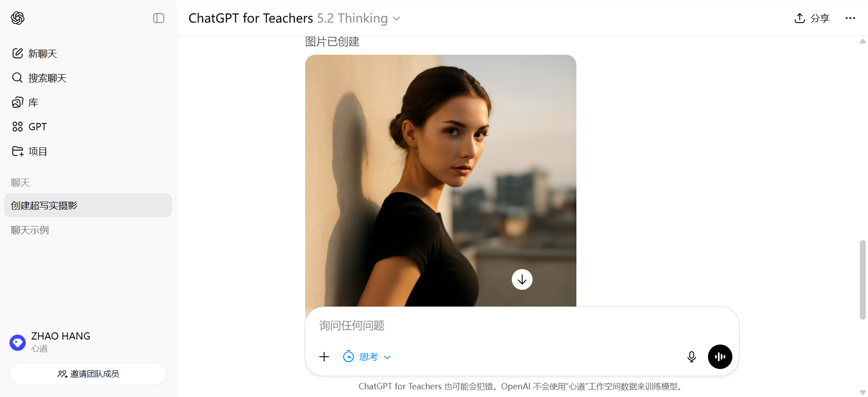Screen dimensions: 868x397
Task: Open the GPT explorer
Action: pos(88,127)
